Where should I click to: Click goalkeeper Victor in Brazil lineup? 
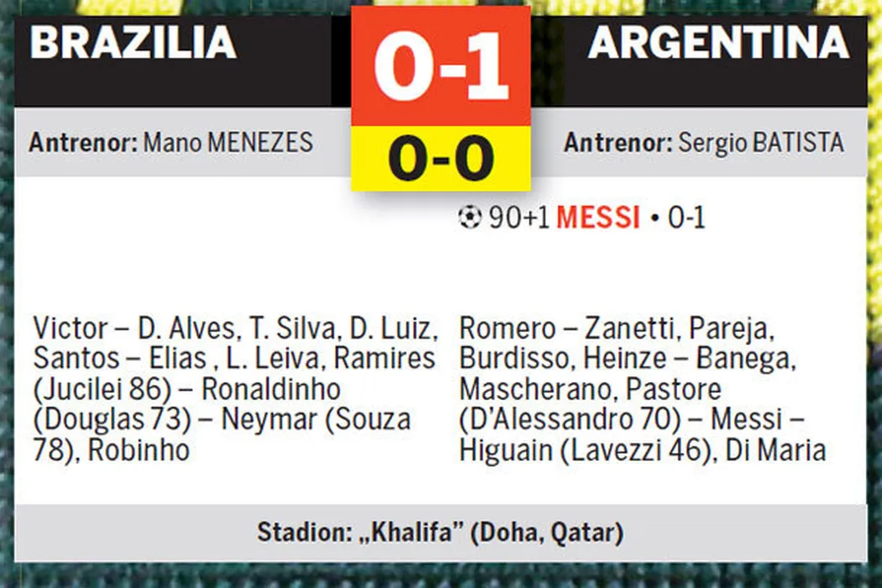click(x=71, y=328)
